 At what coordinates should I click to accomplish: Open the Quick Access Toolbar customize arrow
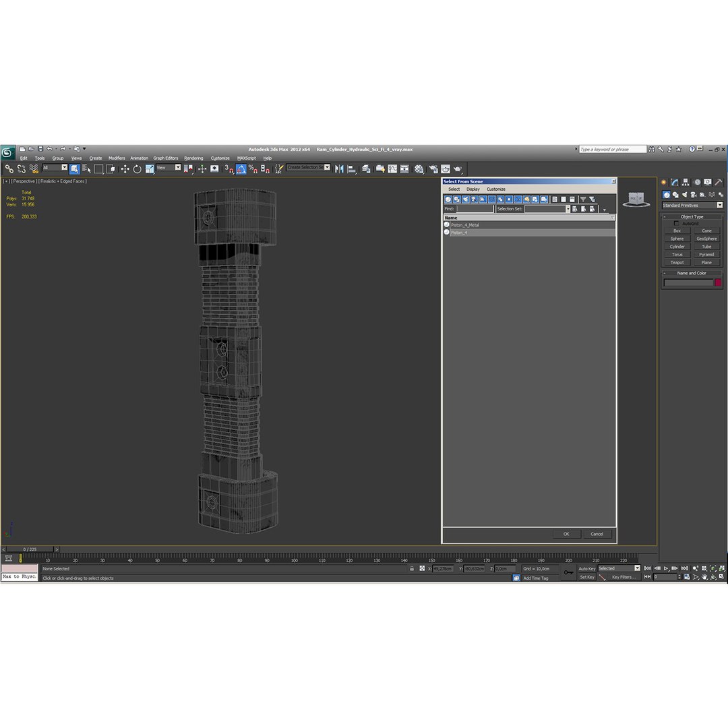[x=84, y=149]
